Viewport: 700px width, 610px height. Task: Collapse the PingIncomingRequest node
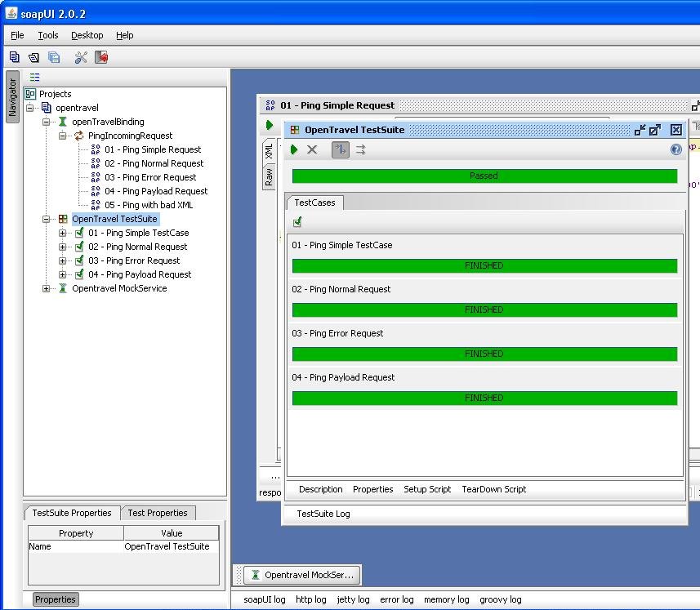[x=63, y=136]
